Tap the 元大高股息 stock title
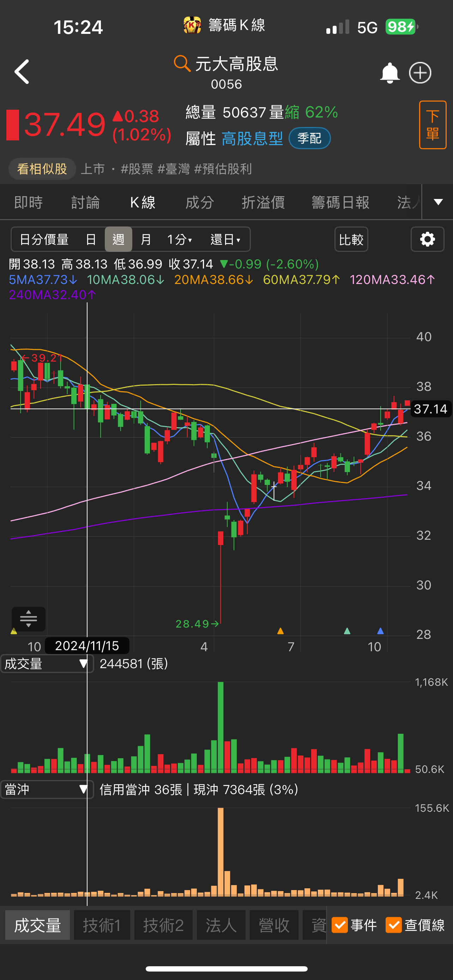This screenshot has height=980, width=453. 237,63
